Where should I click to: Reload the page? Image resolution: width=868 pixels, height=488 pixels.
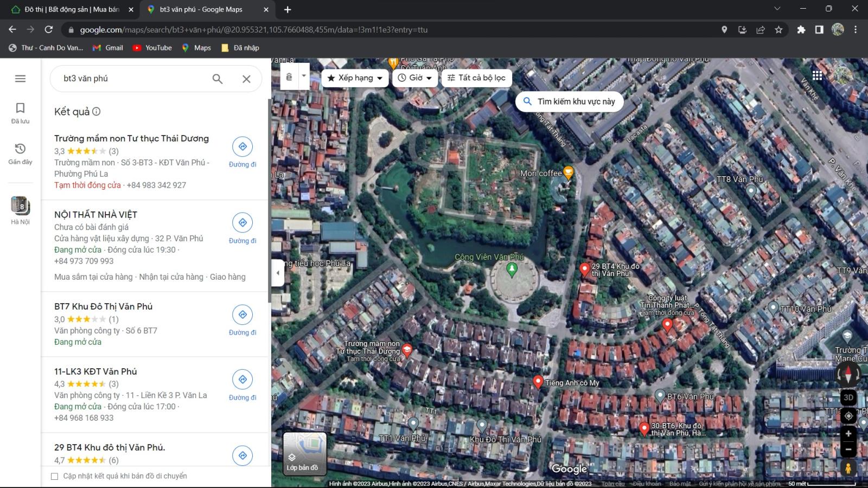[x=49, y=30]
